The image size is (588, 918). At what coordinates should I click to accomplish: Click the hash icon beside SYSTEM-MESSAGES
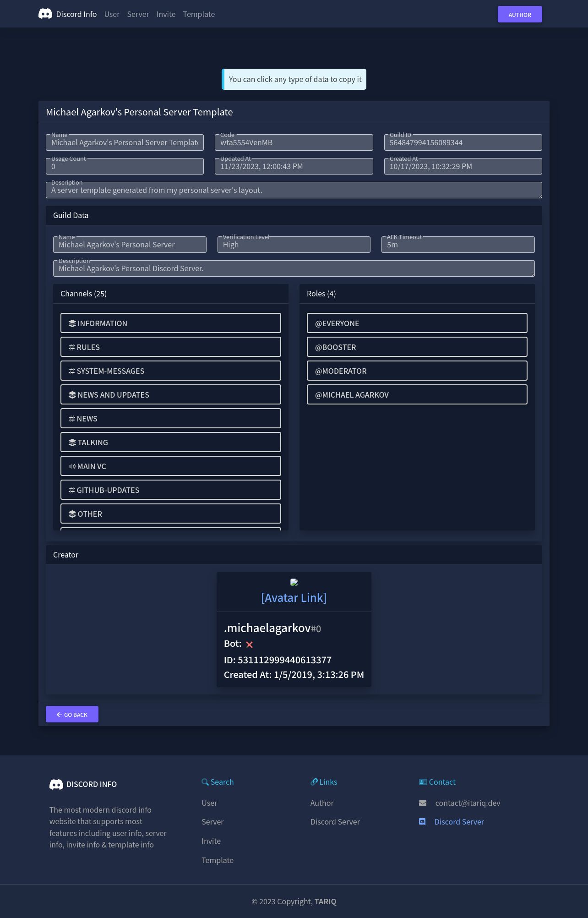pos(72,371)
